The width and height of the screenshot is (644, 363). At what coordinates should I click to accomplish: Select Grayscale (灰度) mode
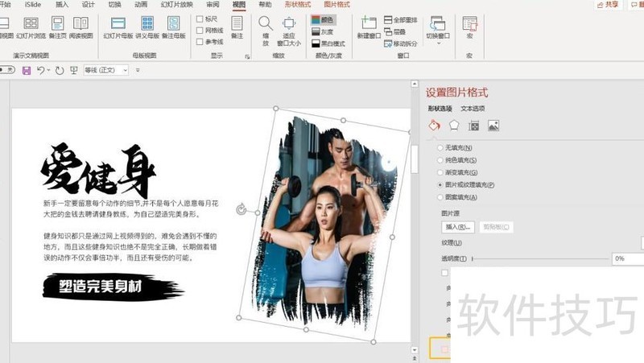[x=323, y=31]
